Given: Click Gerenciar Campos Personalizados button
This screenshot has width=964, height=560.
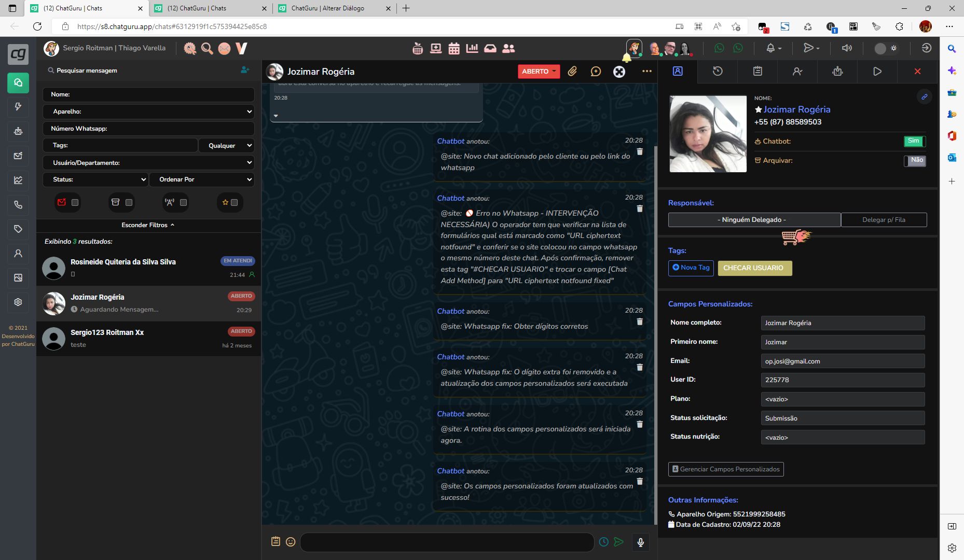Looking at the screenshot, I should coord(726,469).
